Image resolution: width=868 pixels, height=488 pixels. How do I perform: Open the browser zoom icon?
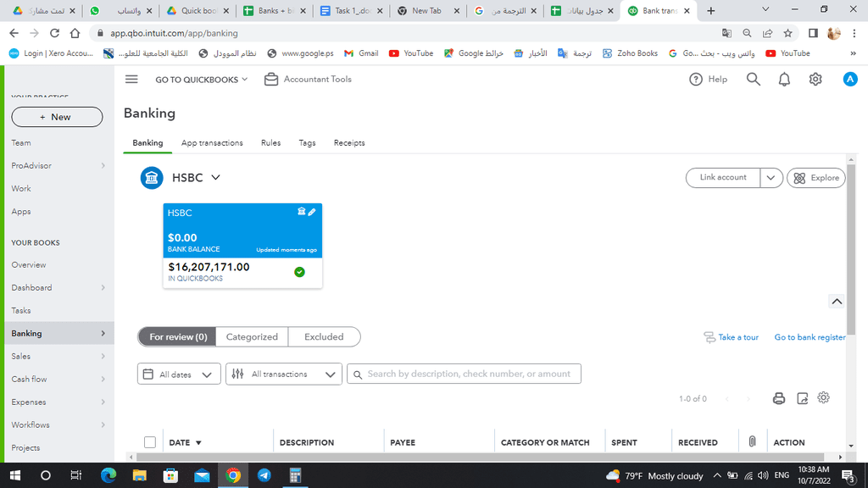click(x=747, y=33)
